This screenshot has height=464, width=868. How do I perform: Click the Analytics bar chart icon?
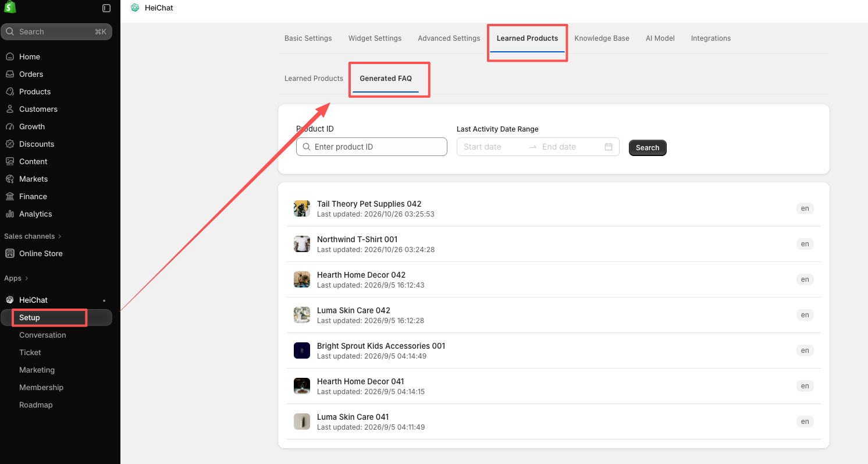pyautogui.click(x=9, y=214)
